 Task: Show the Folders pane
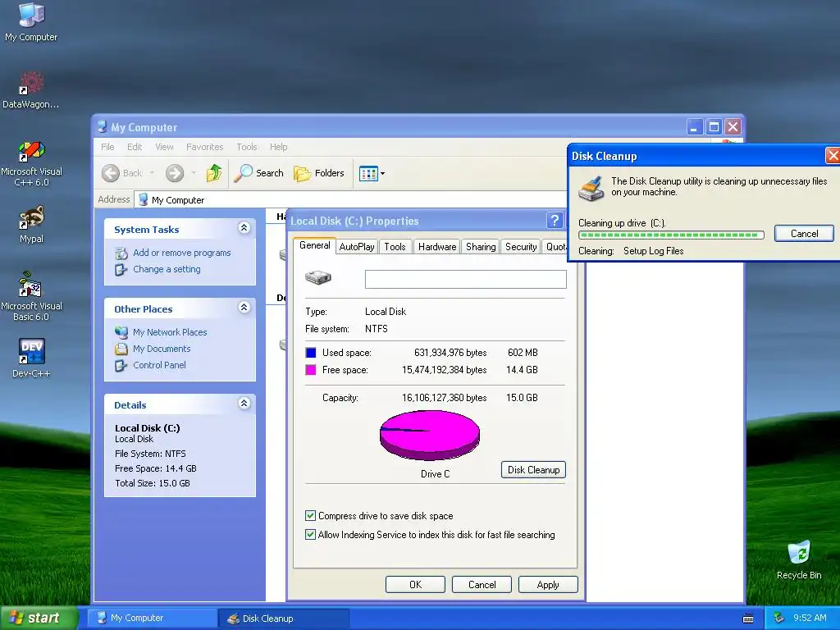tap(319, 173)
